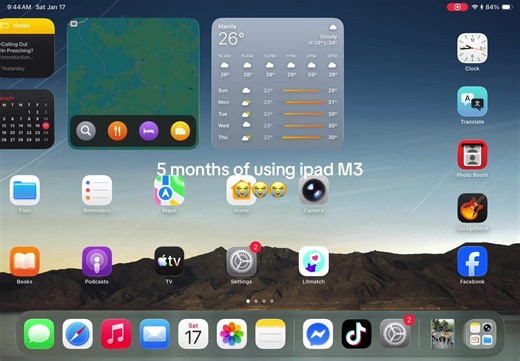Launch the Litmatch app
The image size is (520, 361).
tap(314, 261)
